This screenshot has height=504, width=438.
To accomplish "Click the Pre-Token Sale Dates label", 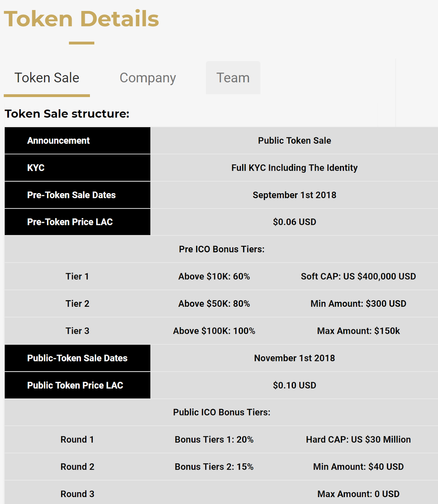I will (x=71, y=195).
